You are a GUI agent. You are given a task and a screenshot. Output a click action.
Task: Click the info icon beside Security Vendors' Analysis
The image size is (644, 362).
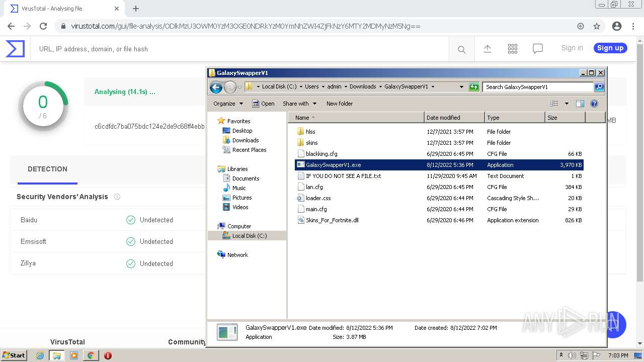pos(117,197)
